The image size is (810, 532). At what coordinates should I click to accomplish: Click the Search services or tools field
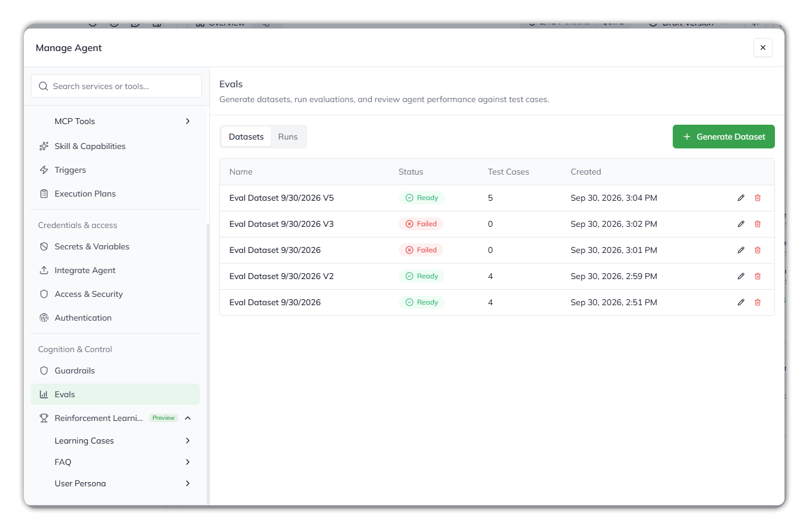coord(116,86)
